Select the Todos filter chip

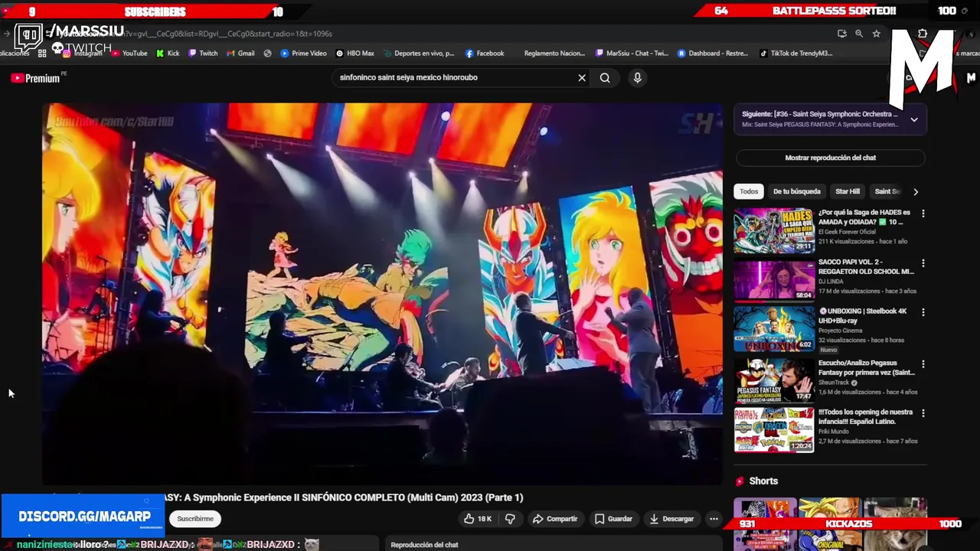coord(749,191)
